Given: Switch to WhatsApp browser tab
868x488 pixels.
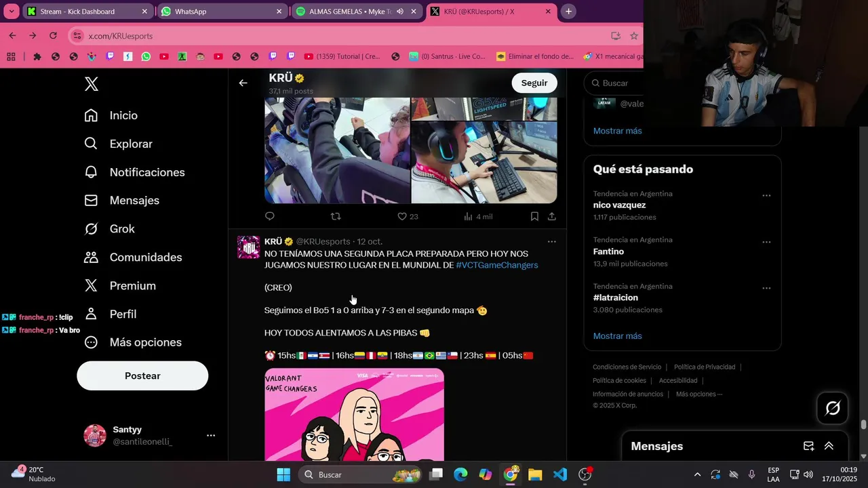Looking at the screenshot, I should tap(220, 12).
